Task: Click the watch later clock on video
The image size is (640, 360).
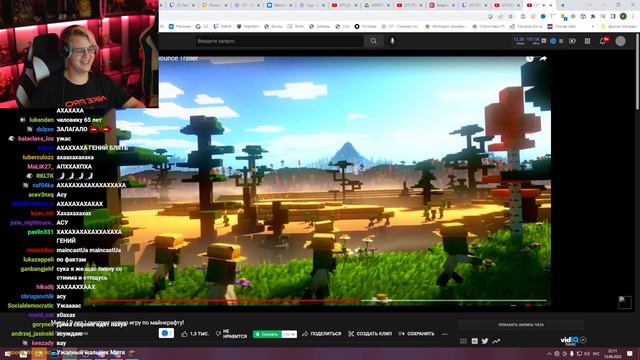Action: (529, 59)
